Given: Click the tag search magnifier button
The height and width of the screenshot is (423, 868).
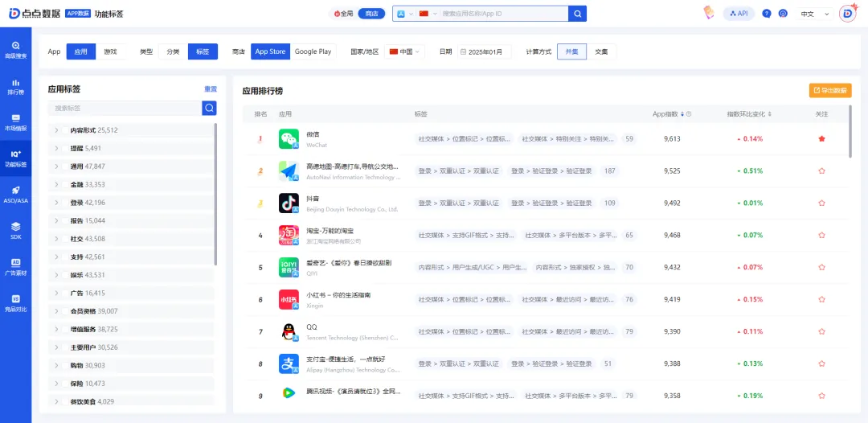Looking at the screenshot, I should point(209,108).
